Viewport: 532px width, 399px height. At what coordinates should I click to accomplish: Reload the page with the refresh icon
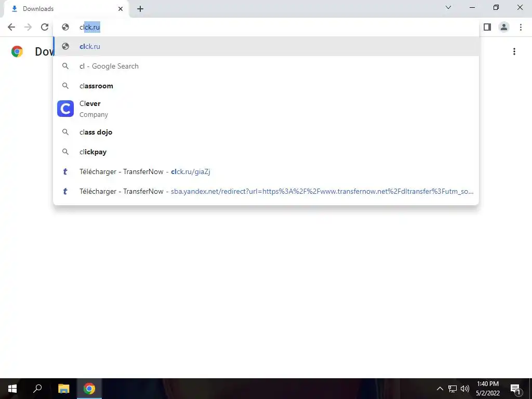point(45,27)
